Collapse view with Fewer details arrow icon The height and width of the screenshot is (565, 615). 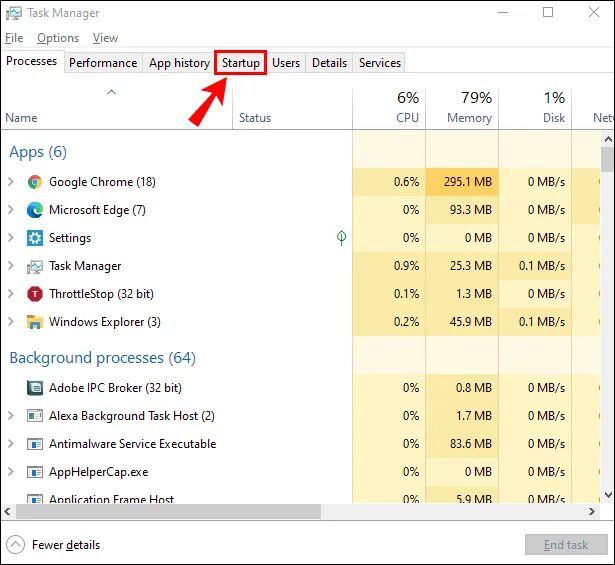(x=16, y=545)
